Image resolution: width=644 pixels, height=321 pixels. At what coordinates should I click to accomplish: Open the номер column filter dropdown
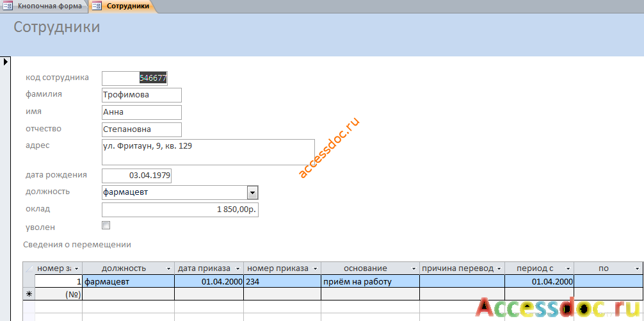pos(76,268)
